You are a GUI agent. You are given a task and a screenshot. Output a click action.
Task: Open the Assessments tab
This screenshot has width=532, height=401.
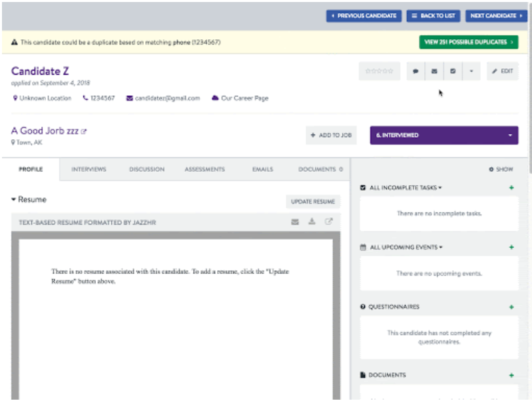tap(204, 169)
